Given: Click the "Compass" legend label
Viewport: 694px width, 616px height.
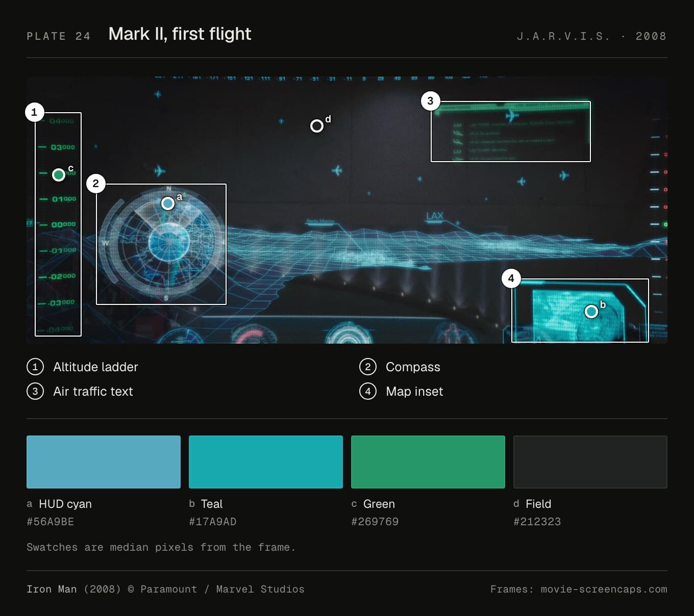Looking at the screenshot, I should 413,367.
